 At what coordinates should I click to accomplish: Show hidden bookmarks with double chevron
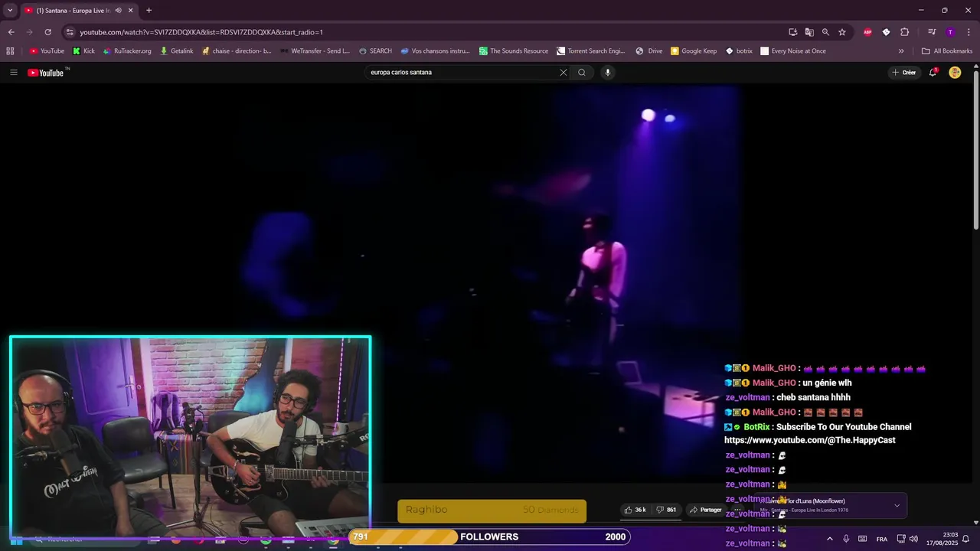click(901, 51)
